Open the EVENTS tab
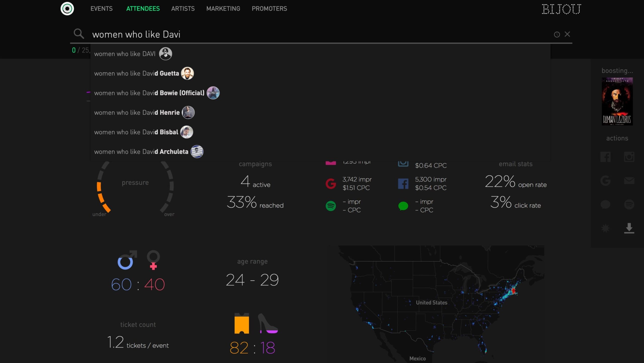The width and height of the screenshot is (644, 363). (102, 9)
